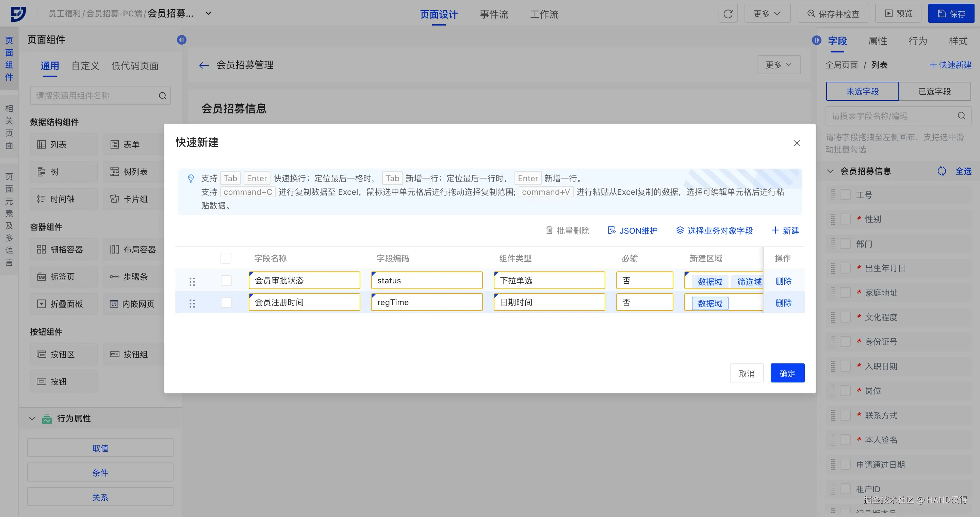This screenshot has height=517, width=980.
Task: Open the 下拉单选 component type dropdown
Action: [549, 281]
